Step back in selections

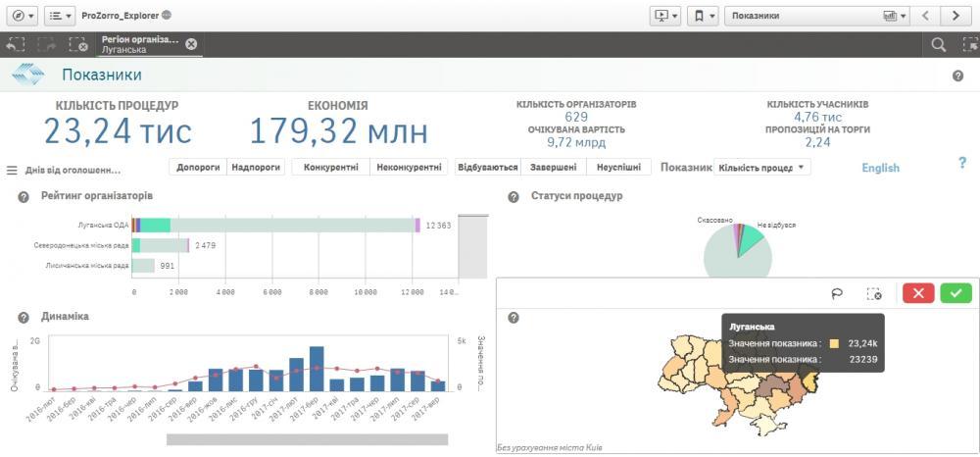(15, 44)
